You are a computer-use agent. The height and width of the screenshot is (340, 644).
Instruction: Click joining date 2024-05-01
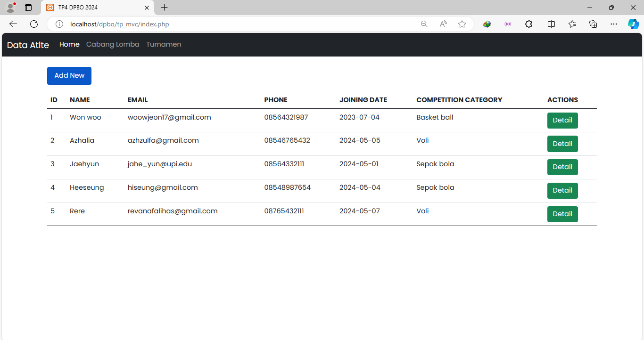click(359, 164)
